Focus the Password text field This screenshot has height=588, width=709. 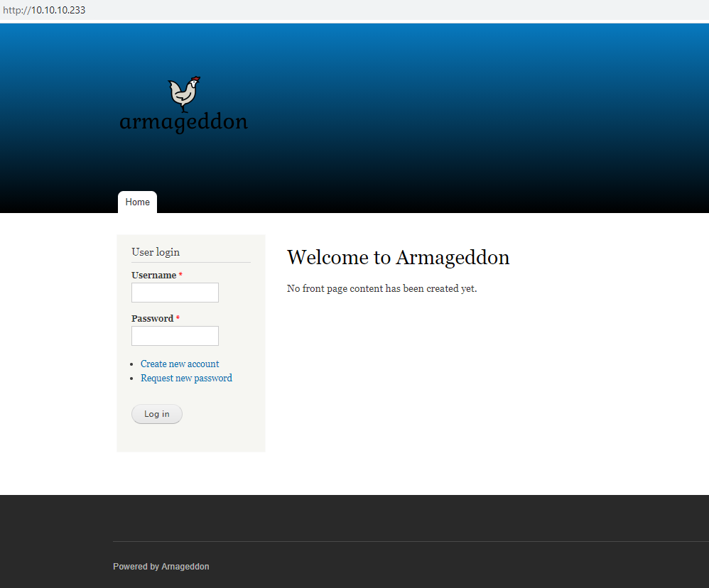175,336
